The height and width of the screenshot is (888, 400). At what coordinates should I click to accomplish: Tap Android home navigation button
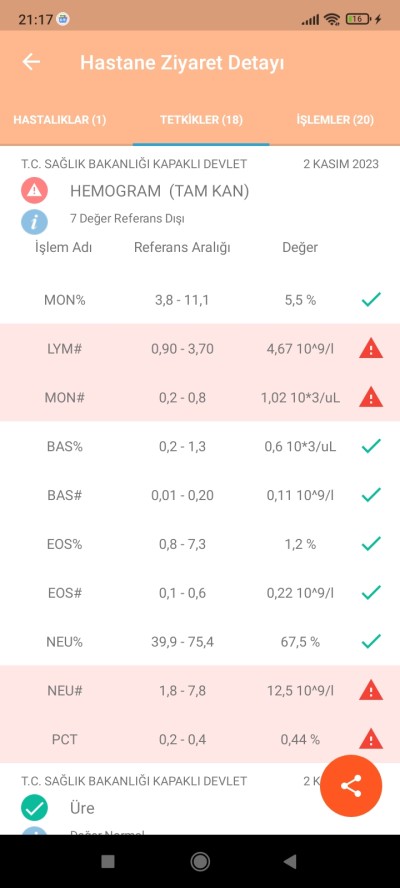click(200, 861)
